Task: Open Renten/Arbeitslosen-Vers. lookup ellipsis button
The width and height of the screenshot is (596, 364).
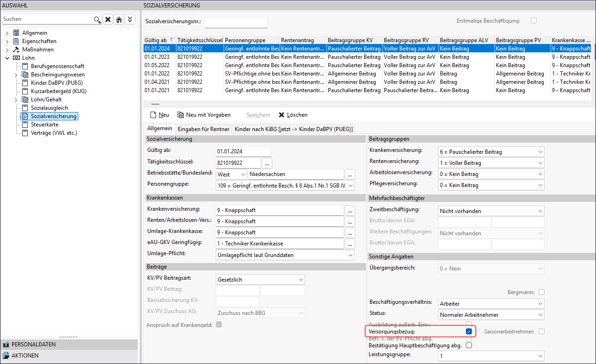Action: click(350, 221)
